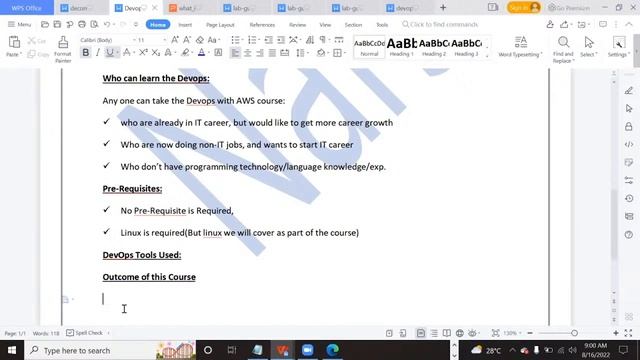This screenshot has height=360, width=640.
Task: Click the Print Preview icon
Action: click(94, 24)
